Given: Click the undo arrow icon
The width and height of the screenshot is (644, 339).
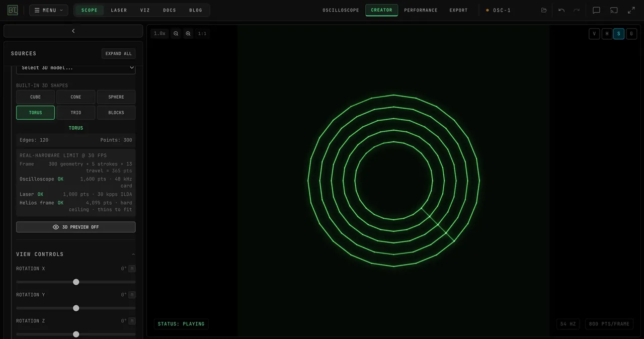Looking at the screenshot, I should (x=561, y=10).
